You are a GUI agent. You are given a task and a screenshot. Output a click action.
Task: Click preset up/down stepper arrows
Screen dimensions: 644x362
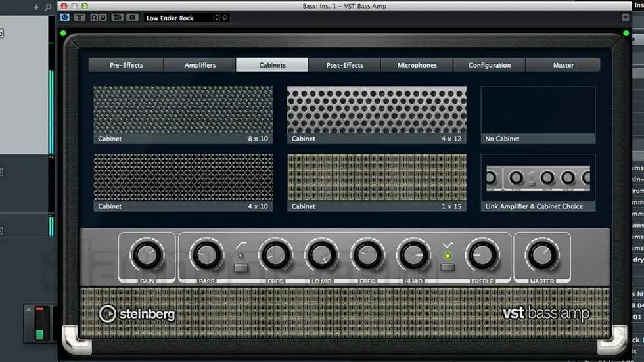click(217, 18)
